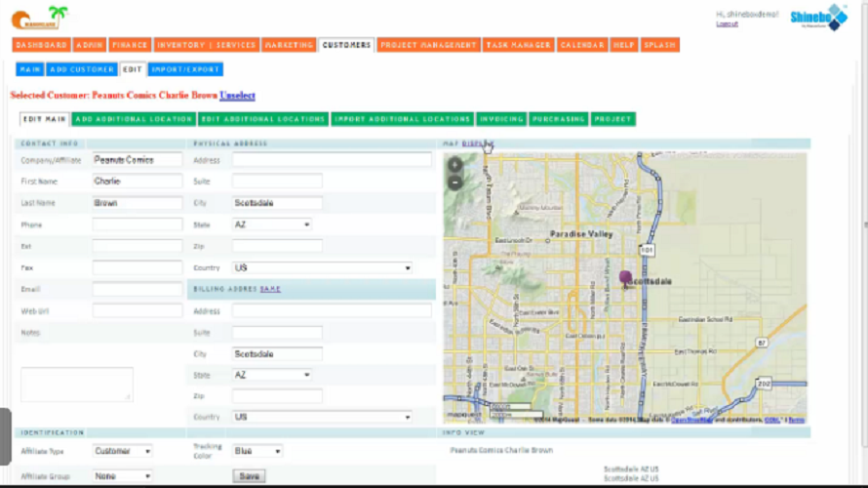Click the Phone input field
This screenshot has height=488, width=868.
point(138,224)
